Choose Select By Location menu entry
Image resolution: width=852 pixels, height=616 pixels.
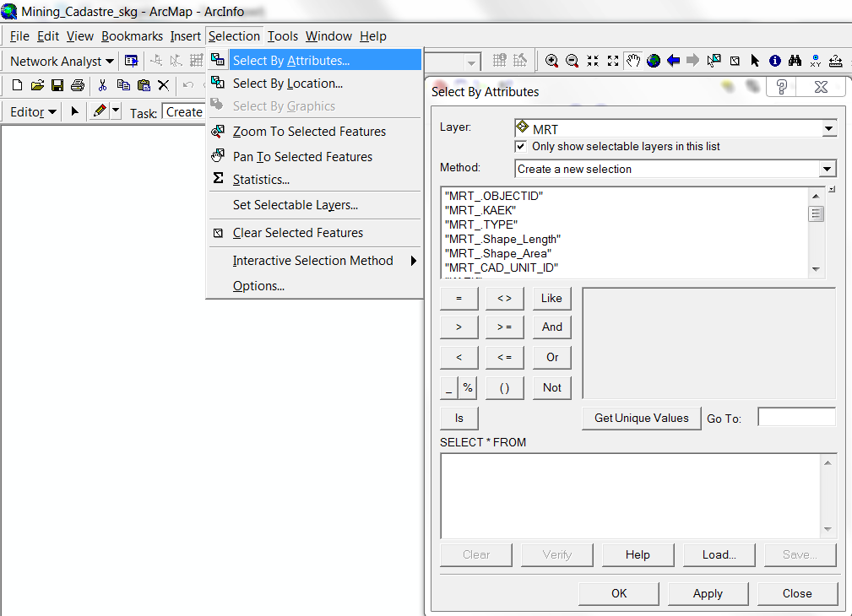[315, 83]
